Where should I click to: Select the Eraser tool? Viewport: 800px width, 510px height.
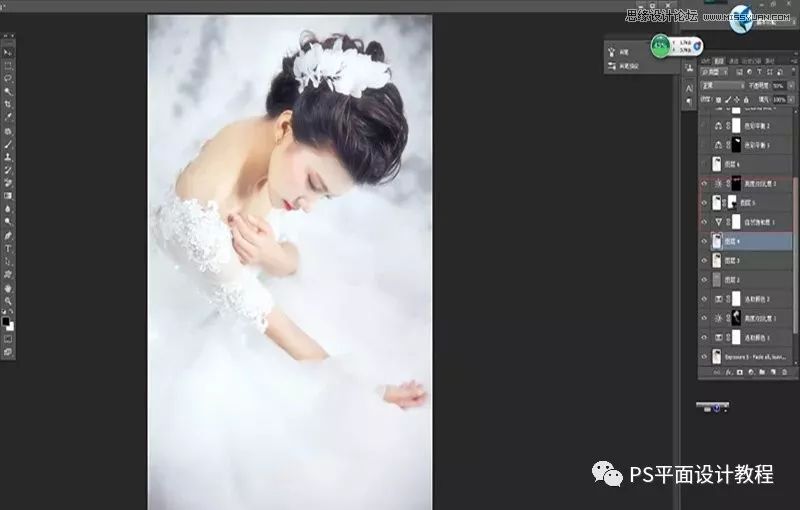pyautogui.click(x=8, y=183)
